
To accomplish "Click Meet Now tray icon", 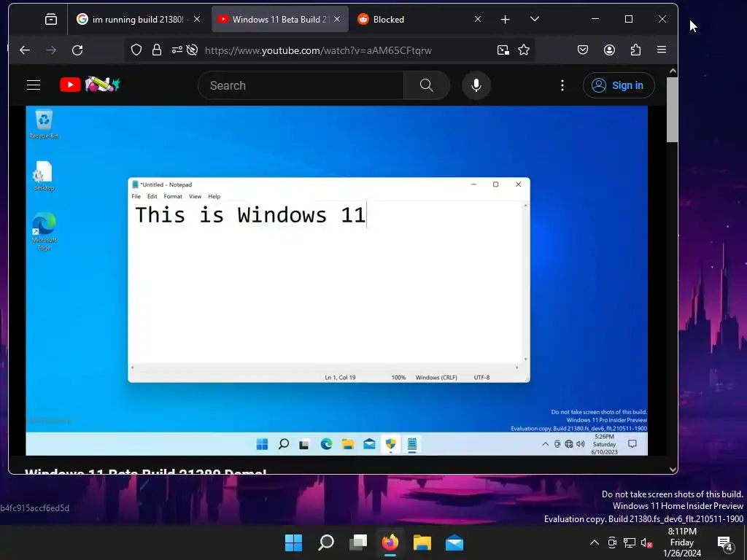I will point(612,542).
